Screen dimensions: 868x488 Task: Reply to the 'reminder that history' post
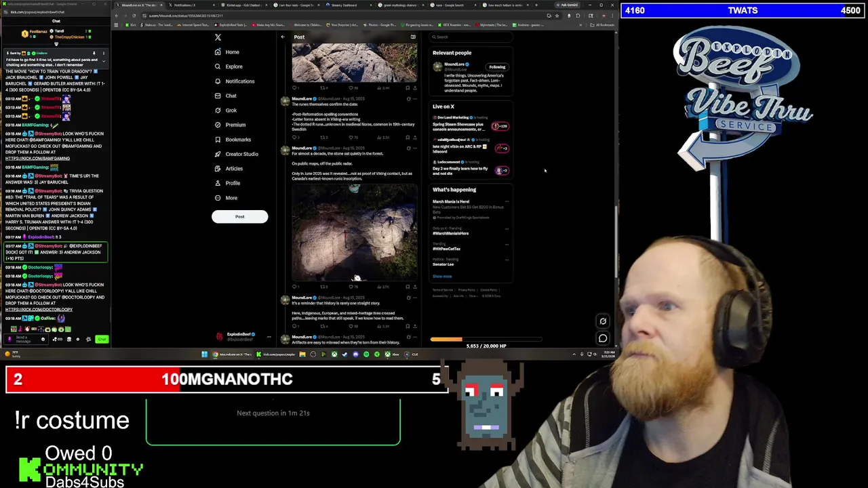coord(296,326)
